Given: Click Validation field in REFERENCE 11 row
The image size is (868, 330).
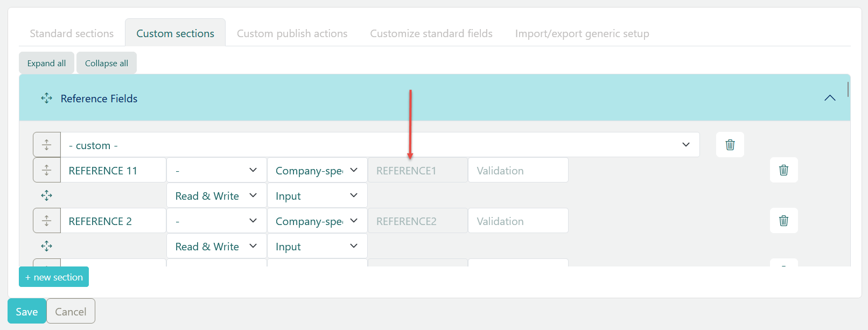Looking at the screenshot, I should [517, 170].
